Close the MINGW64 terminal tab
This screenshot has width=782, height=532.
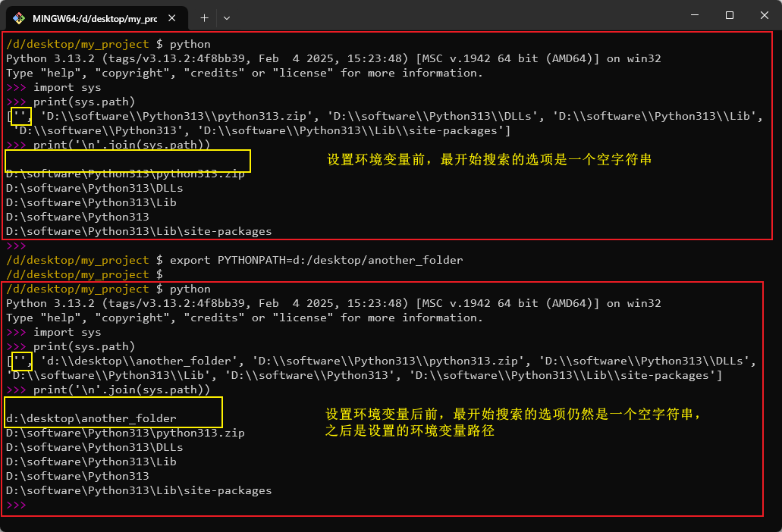(x=172, y=17)
